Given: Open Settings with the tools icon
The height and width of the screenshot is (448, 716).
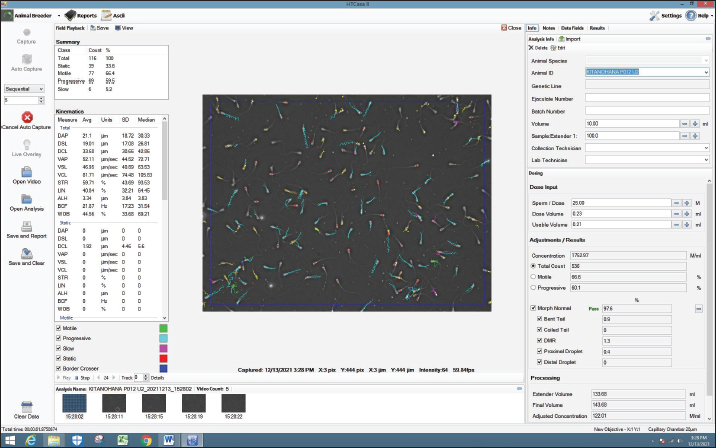Looking at the screenshot, I should click(655, 16).
